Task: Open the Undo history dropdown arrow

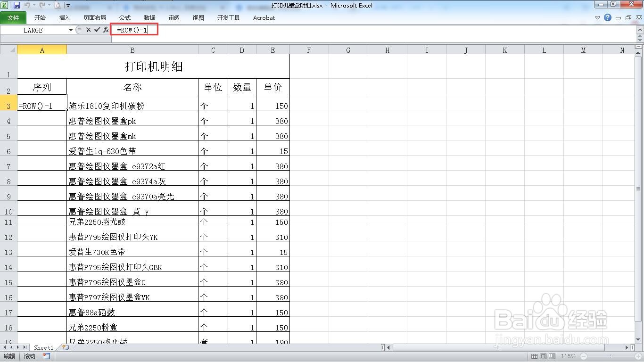Action: click(34, 6)
